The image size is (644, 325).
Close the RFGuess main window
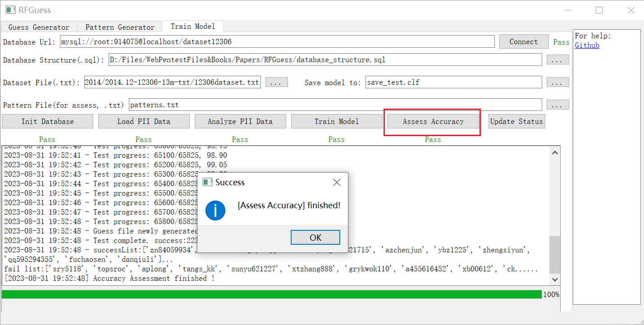tap(631, 10)
